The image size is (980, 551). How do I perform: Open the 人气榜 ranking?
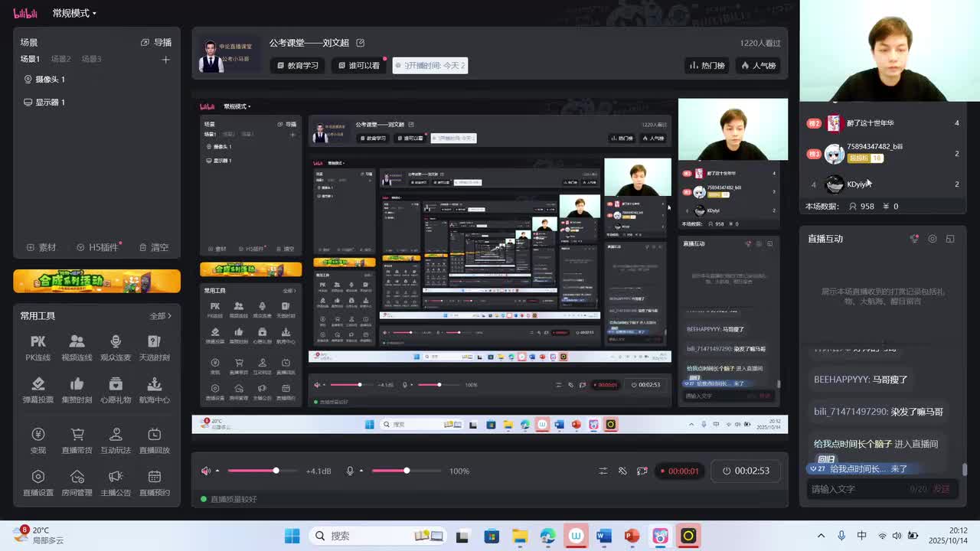click(758, 66)
